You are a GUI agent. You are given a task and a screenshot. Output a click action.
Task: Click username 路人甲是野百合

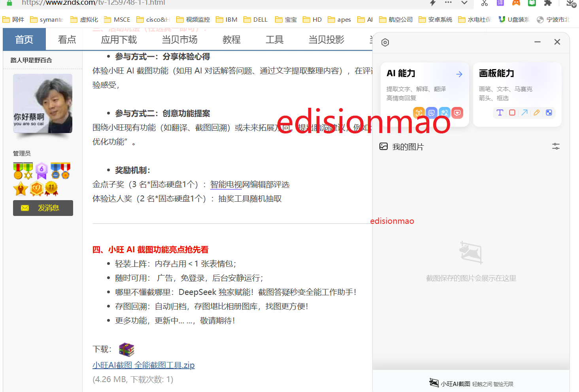pos(31,60)
